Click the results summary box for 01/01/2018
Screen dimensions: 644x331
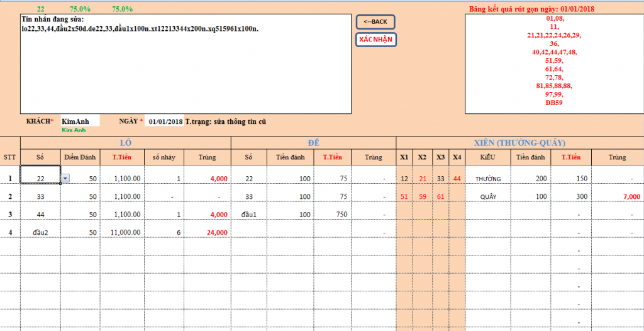[x=553, y=63]
